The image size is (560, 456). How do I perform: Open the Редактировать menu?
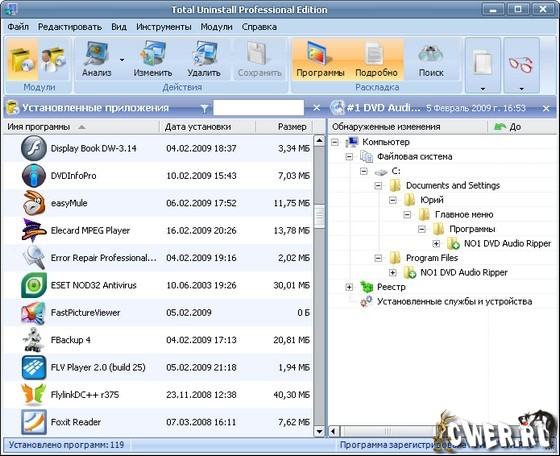[70, 27]
